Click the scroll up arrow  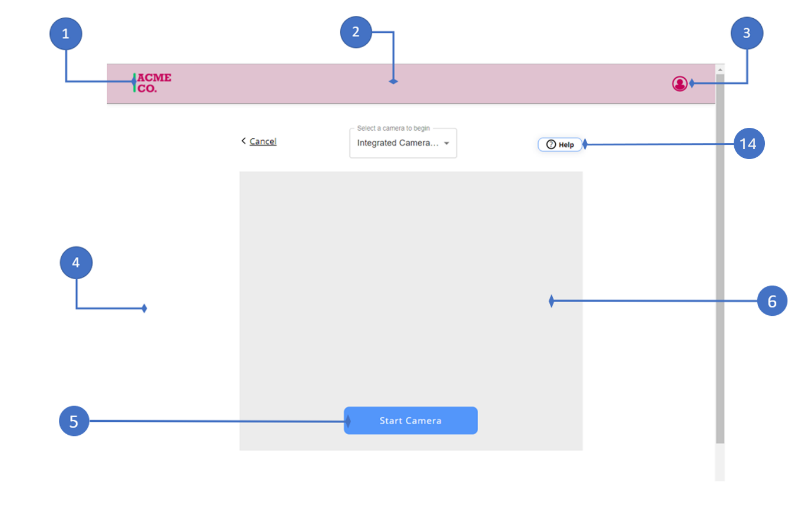point(720,69)
